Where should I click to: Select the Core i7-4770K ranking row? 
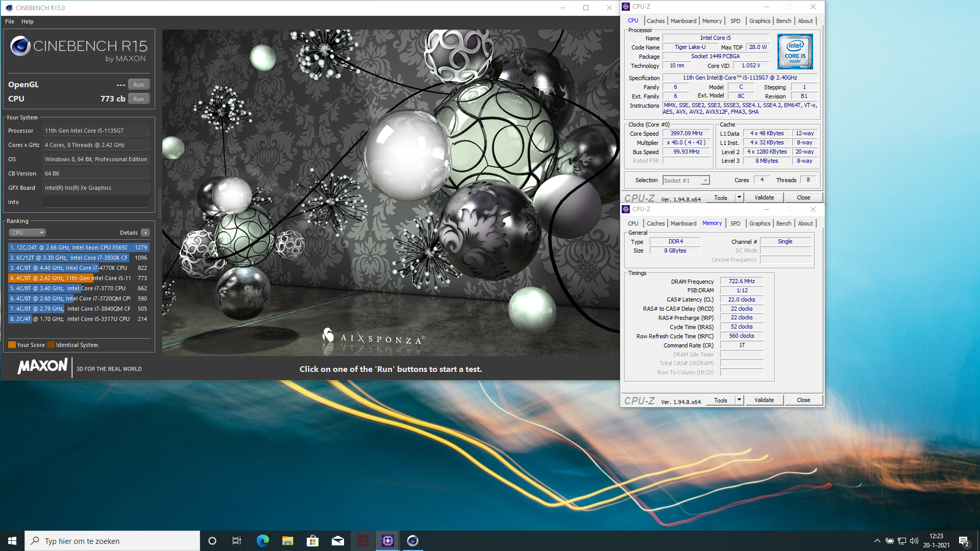point(79,268)
